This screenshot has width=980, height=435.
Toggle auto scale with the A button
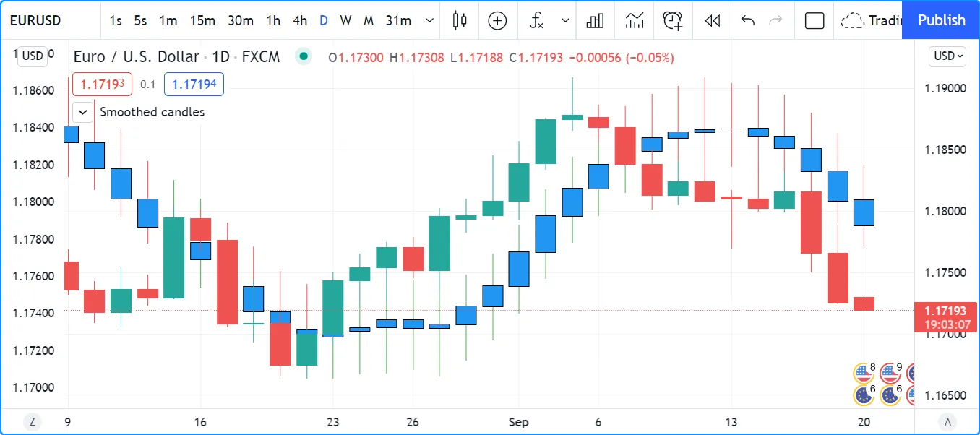point(947,421)
